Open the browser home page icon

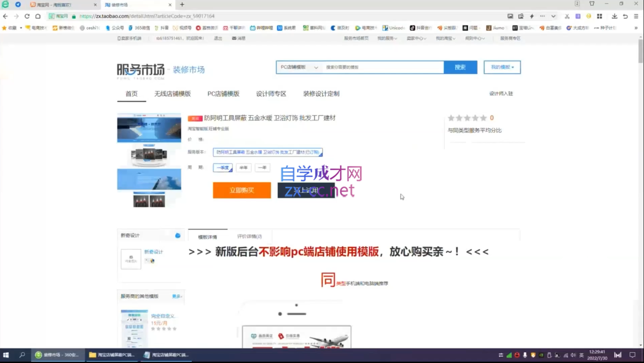tap(38, 16)
